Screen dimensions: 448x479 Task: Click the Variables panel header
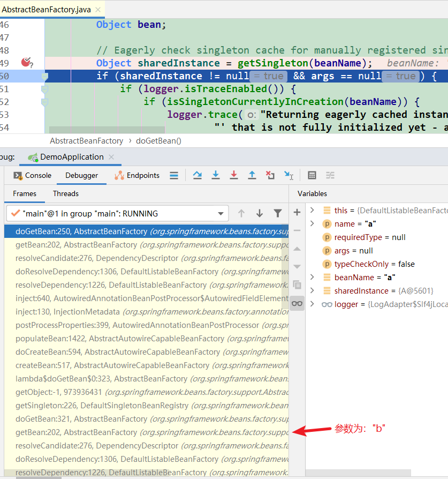click(x=312, y=193)
